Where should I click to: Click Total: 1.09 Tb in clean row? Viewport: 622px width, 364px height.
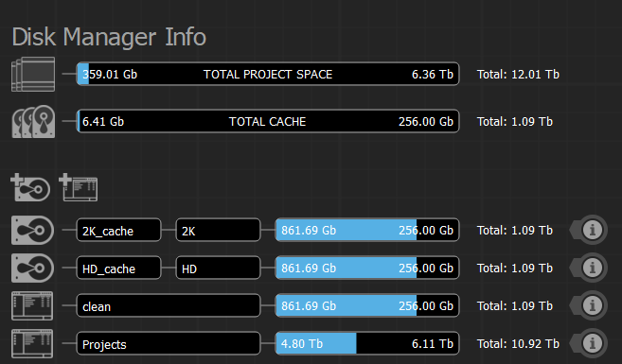point(515,305)
